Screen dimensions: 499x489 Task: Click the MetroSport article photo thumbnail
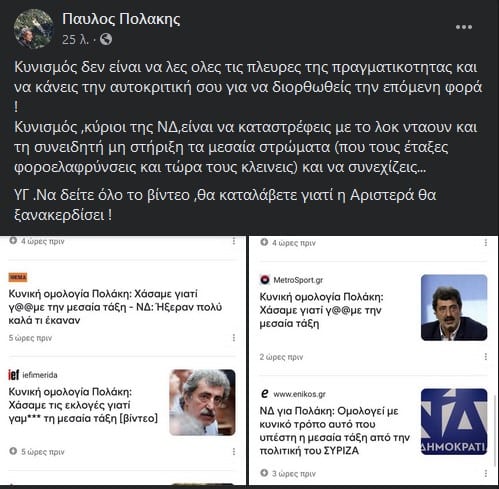454,307
